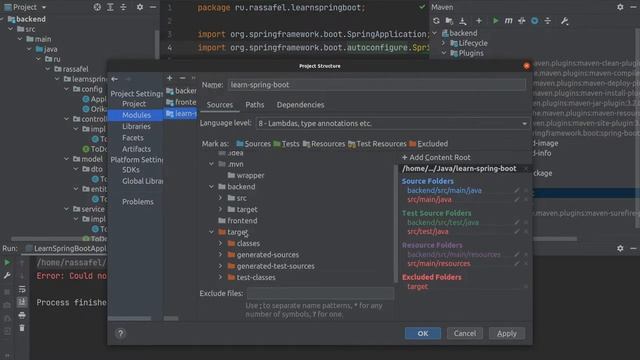Viewport: 640px width, 360px height.
Task: Mark as Excluded folder
Action: (429, 144)
